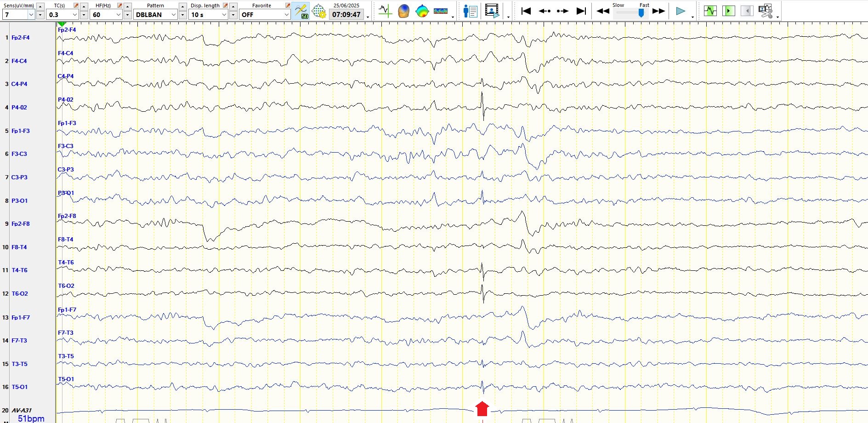This screenshot has height=423, width=868.
Task: Edit the TC(s) preset list
Action: pyautogui.click(x=76, y=6)
